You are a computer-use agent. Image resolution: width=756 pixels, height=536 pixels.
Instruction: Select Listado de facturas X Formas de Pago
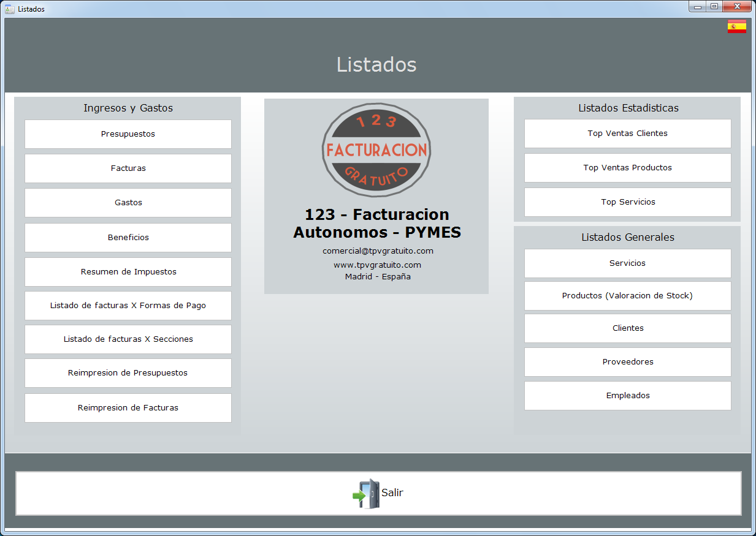[128, 306]
